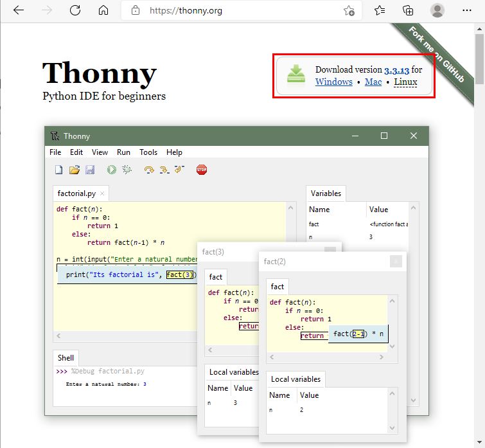Show the Linux install instructions

405,82
